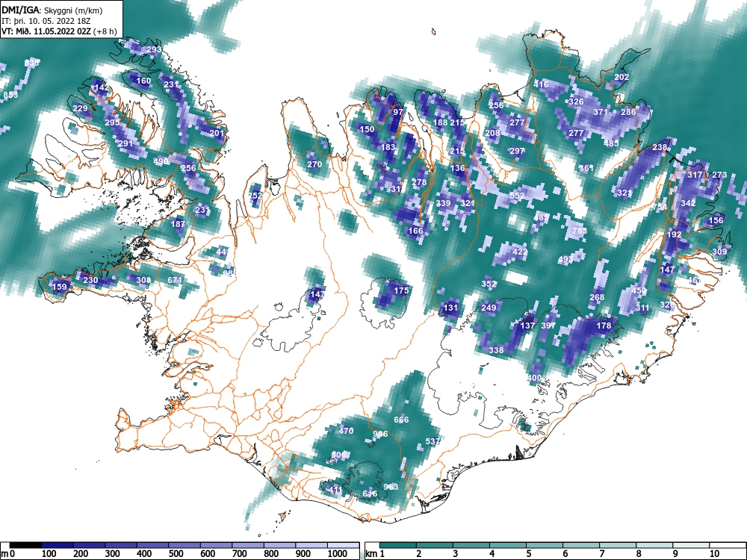747x560 pixels.
Task: Click visibility value 178 on the map
Action: coord(604,326)
